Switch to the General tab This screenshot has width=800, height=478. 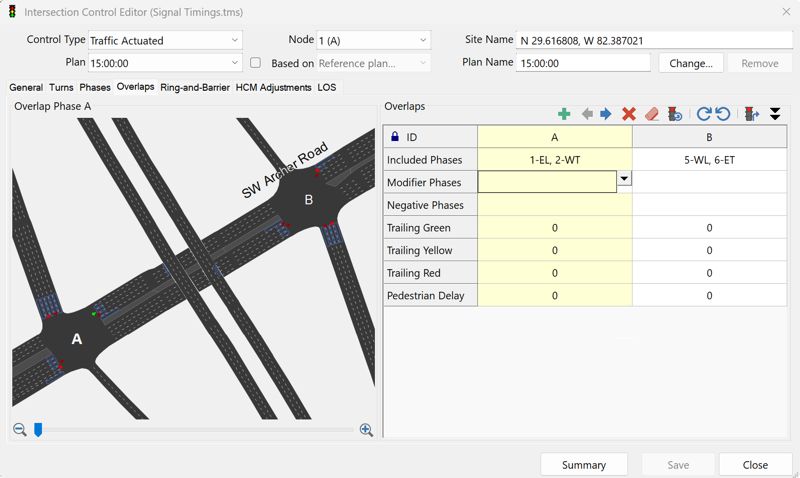pos(26,87)
